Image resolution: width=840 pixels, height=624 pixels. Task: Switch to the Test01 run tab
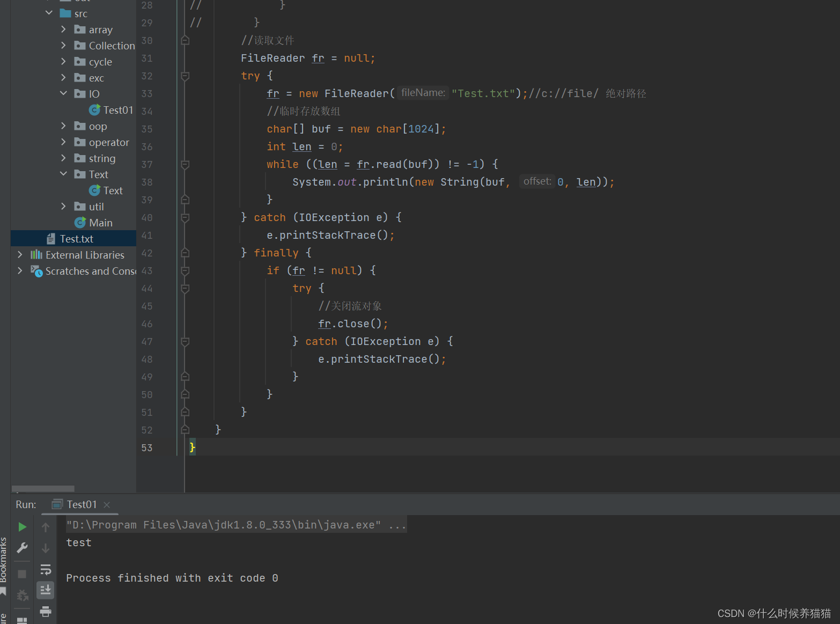coord(80,504)
